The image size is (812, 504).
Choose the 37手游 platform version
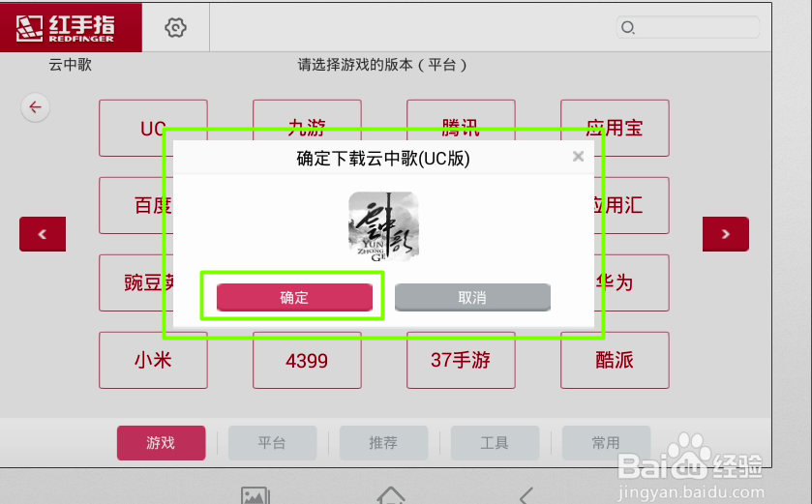(x=461, y=360)
